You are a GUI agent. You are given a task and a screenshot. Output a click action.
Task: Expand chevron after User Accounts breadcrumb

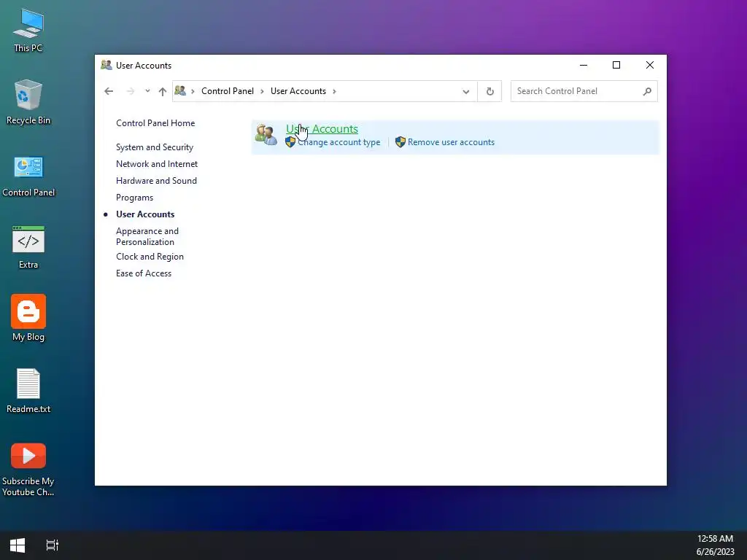pos(334,91)
